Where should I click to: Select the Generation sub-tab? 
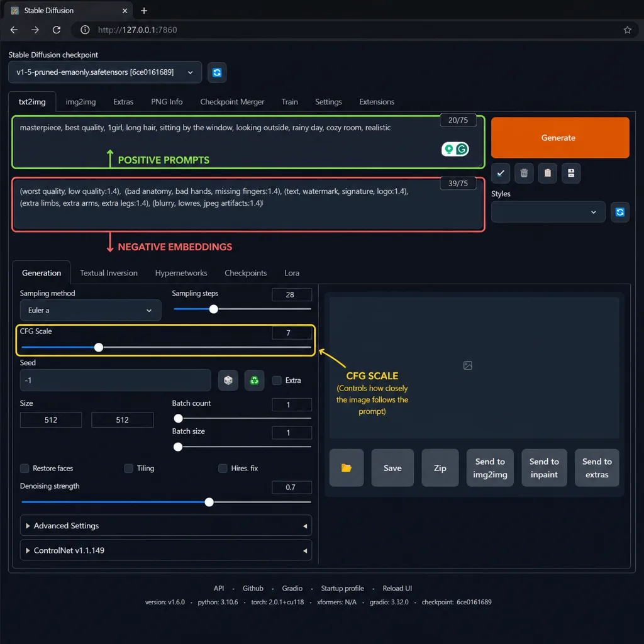(x=42, y=273)
